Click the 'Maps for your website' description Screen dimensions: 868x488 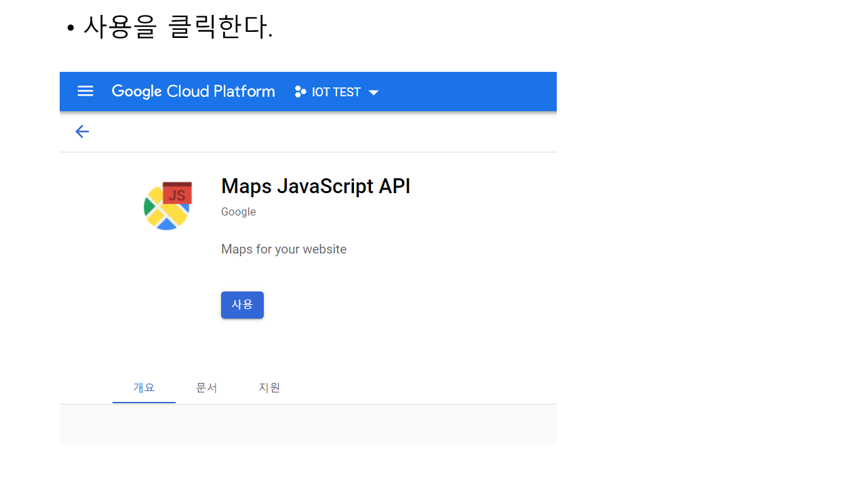tap(283, 249)
